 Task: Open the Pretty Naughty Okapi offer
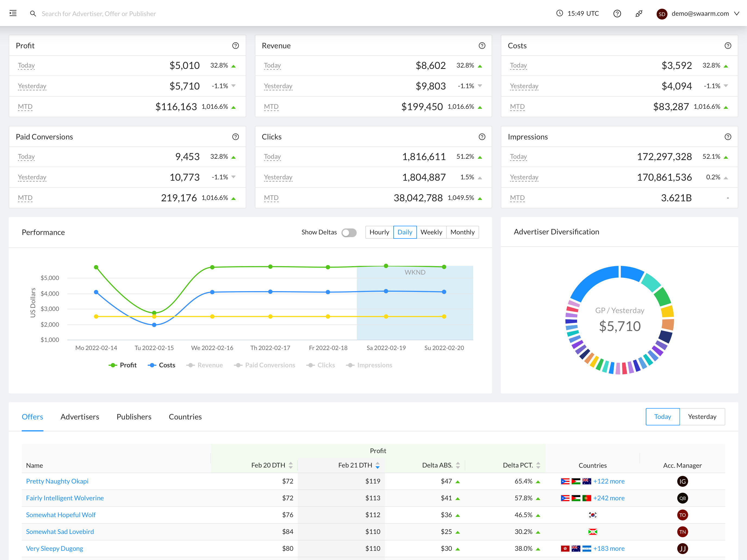coord(57,481)
